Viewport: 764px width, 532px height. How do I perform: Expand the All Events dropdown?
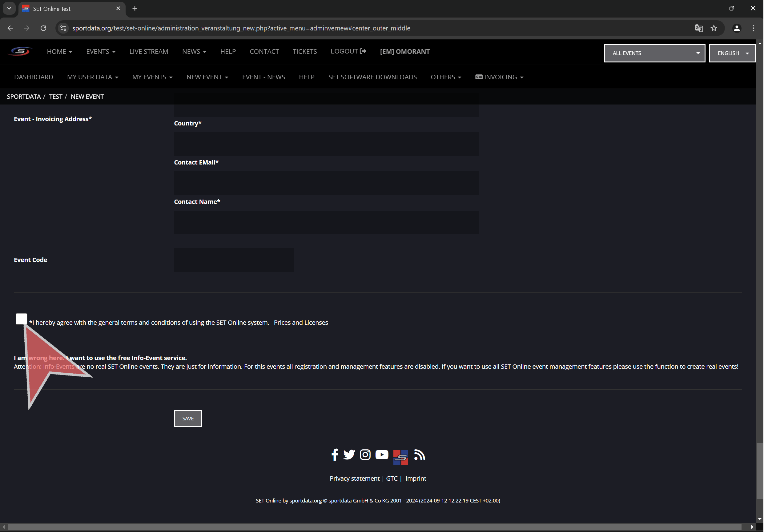pos(654,53)
